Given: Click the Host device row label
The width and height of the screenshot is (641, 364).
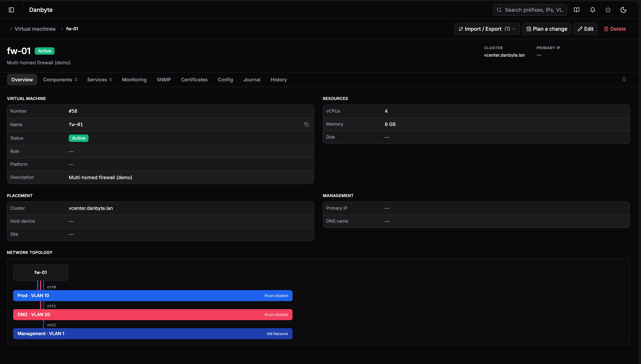Looking at the screenshot, I should [x=22, y=221].
